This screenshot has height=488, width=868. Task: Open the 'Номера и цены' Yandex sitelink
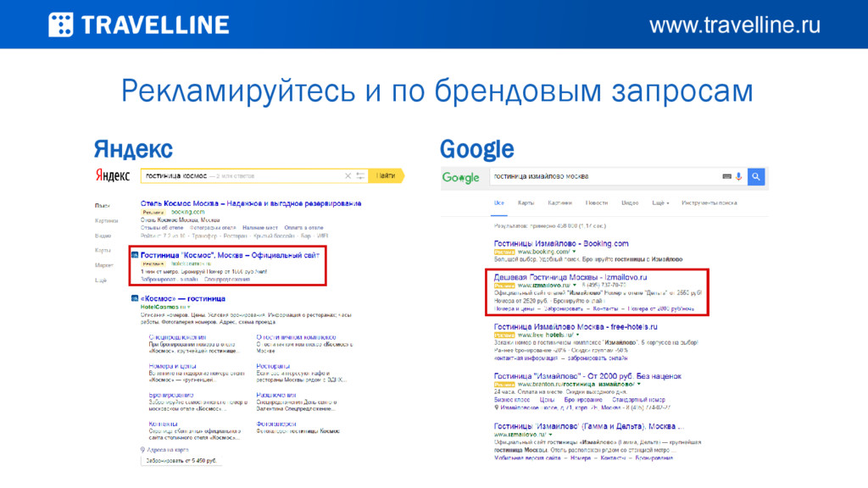point(172,366)
